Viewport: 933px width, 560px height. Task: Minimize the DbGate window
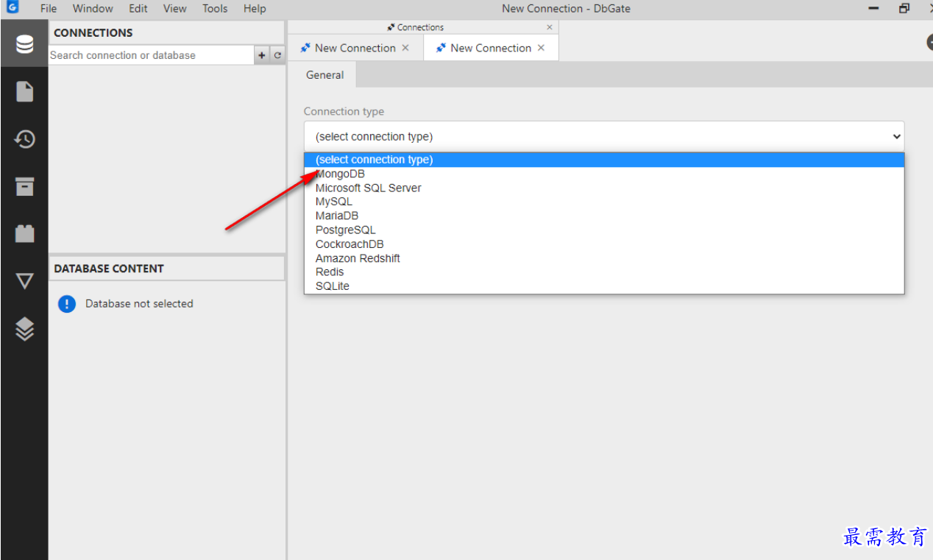873,9
